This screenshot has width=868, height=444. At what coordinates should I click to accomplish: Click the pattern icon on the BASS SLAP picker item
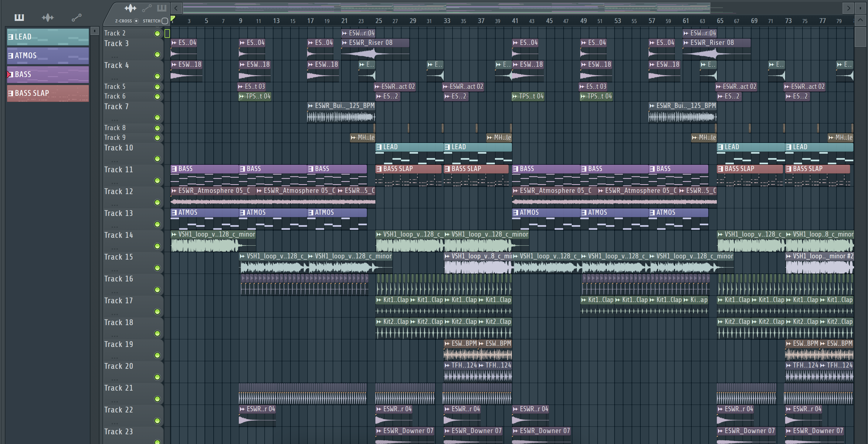coord(10,93)
